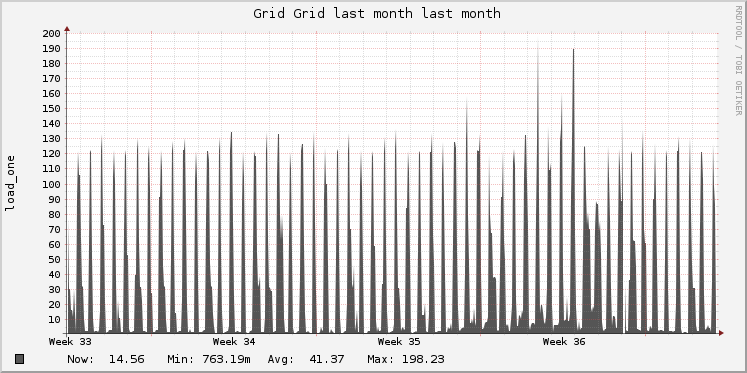Click the 200 tick on the y-axis

(x=51, y=33)
